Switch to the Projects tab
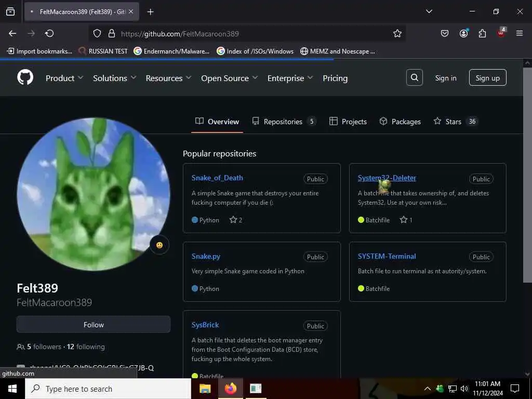This screenshot has width=532, height=399. click(x=348, y=122)
